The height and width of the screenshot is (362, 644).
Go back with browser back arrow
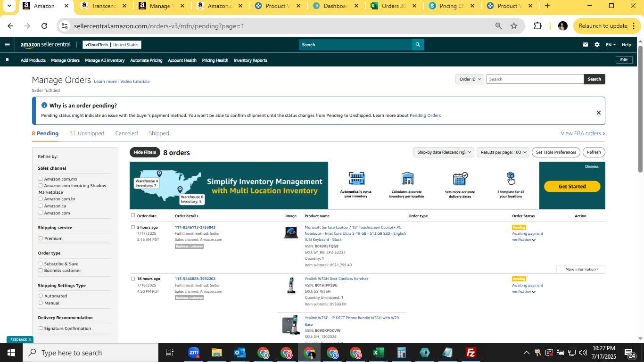[x=10, y=26]
